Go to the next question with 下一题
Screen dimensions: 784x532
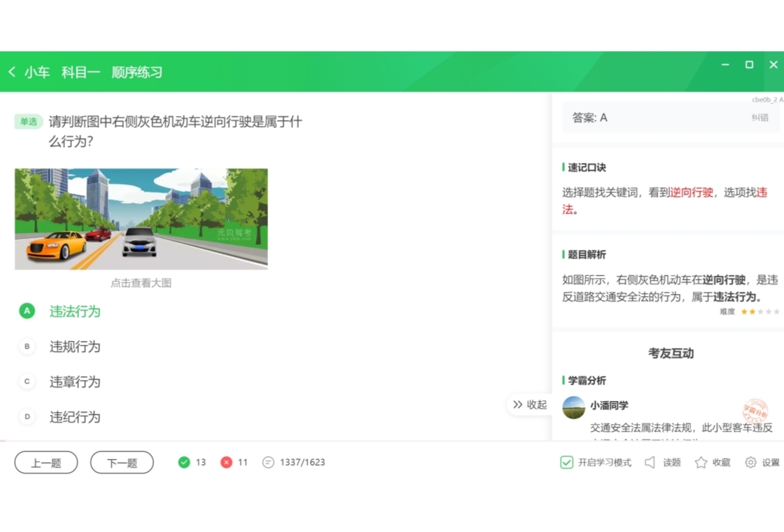pos(122,463)
